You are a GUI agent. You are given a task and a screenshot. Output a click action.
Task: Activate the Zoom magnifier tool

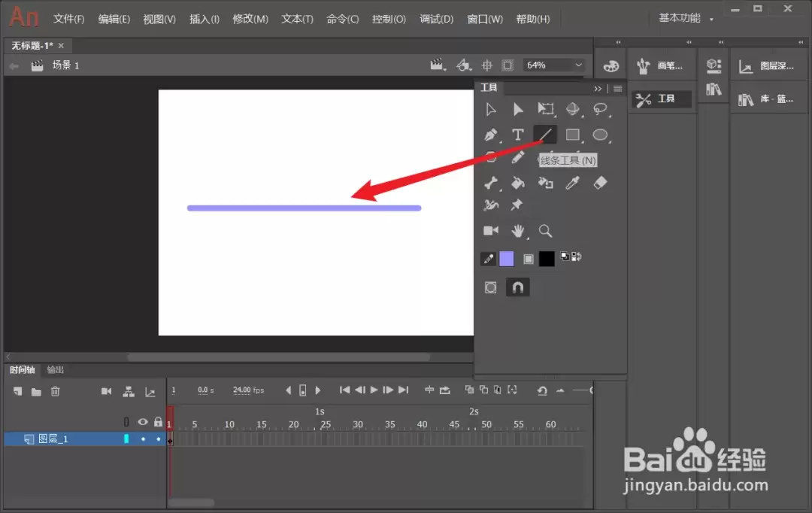coord(545,231)
